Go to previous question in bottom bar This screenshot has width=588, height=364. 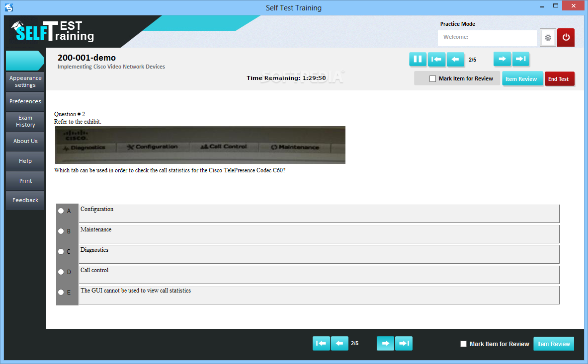click(x=339, y=343)
